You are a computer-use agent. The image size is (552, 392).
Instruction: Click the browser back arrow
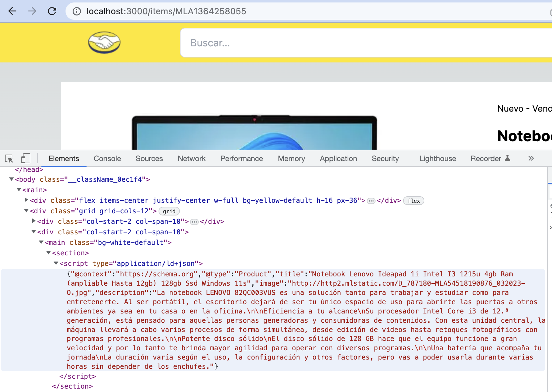(12, 11)
